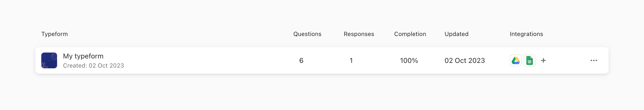Select the Typeform column header
The height and width of the screenshot is (110, 644).
pos(55,34)
